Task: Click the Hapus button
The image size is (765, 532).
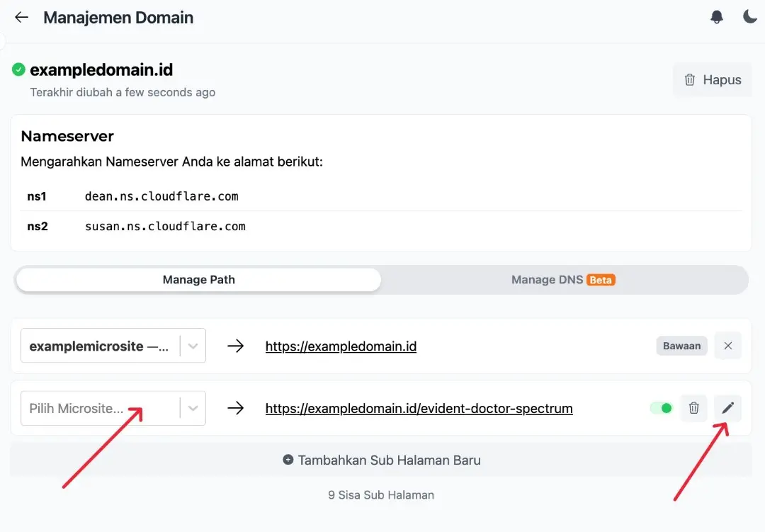Action: pyautogui.click(x=713, y=79)
